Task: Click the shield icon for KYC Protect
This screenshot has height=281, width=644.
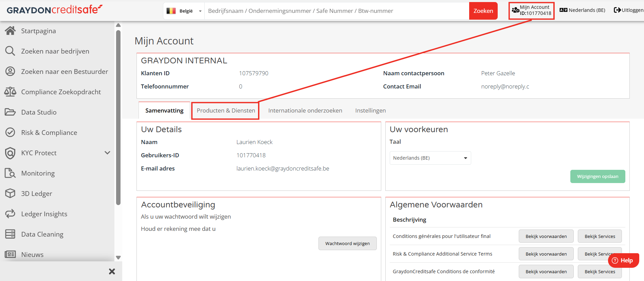Action: click(x=10, y=153)
